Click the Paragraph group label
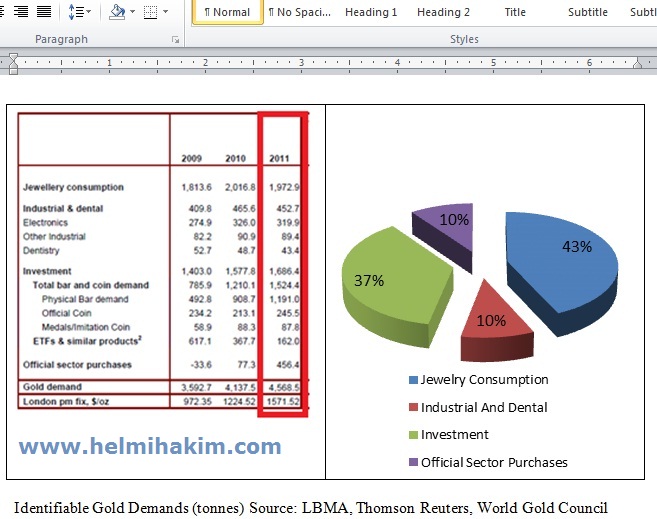 pos(61,39)
